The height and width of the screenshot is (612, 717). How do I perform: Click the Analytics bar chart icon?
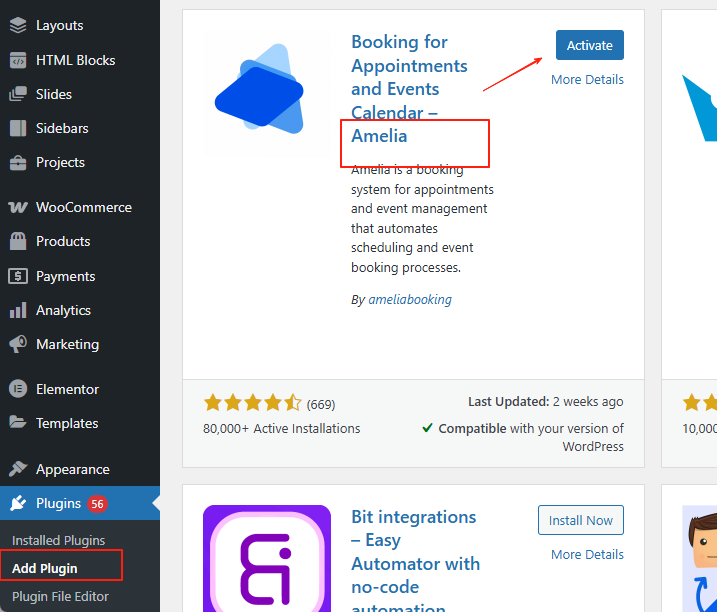pyautogui.click(x=18, y=310)
